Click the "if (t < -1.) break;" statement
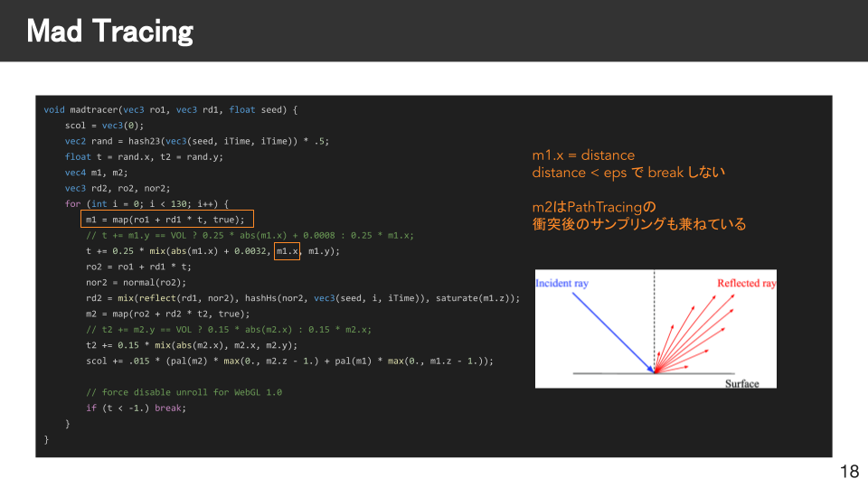868x488 pixels. click(136, 408)
